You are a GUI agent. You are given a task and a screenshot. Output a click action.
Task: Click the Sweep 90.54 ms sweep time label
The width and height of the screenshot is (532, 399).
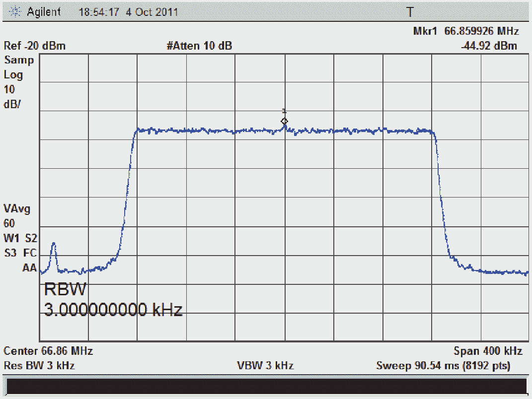tap(443, 366)
